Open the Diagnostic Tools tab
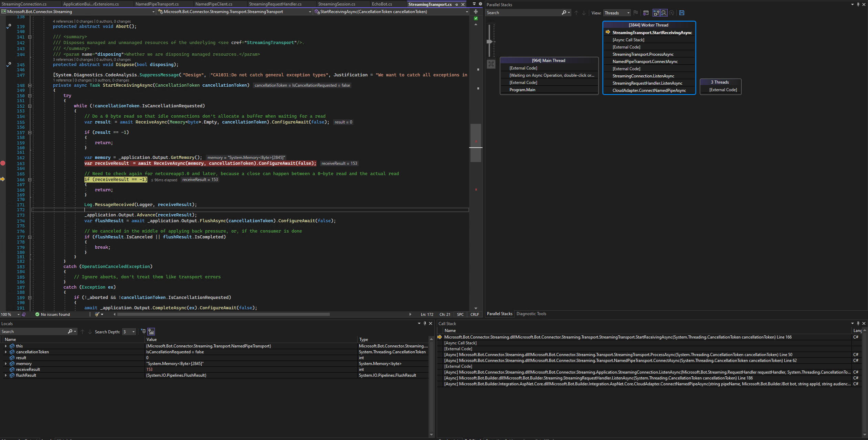This screenshot has width=868, height=440. 531,313
